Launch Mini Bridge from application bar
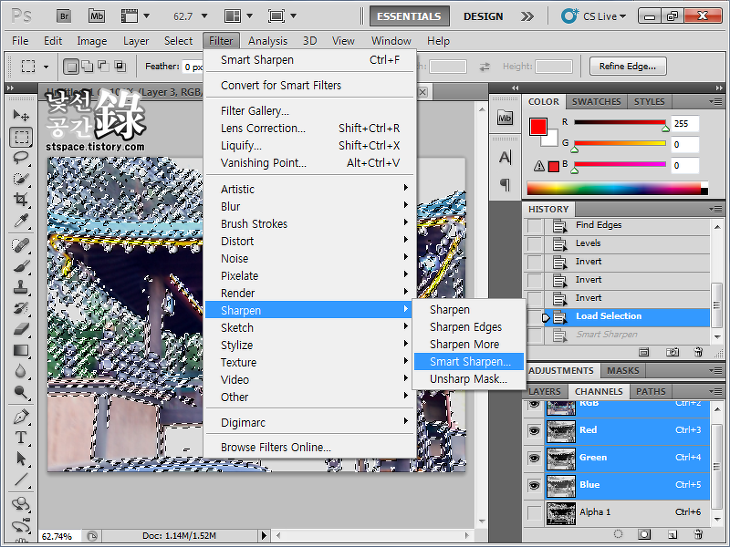 point(96,16)
